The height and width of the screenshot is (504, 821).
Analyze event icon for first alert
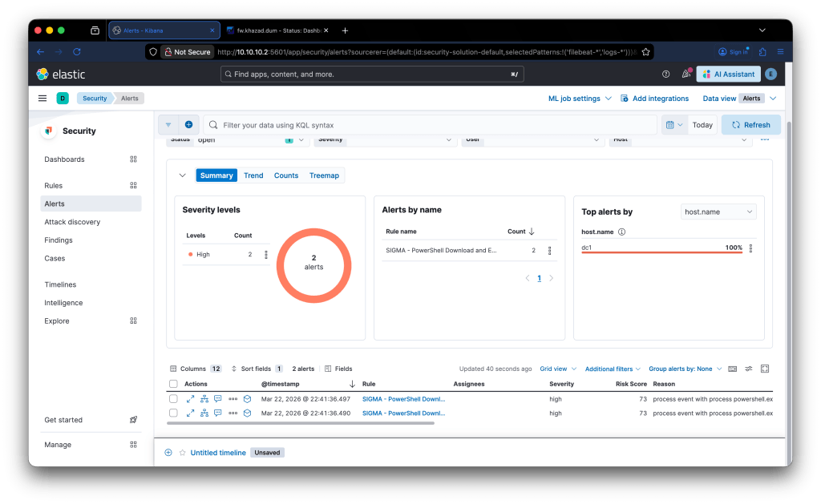204,398
